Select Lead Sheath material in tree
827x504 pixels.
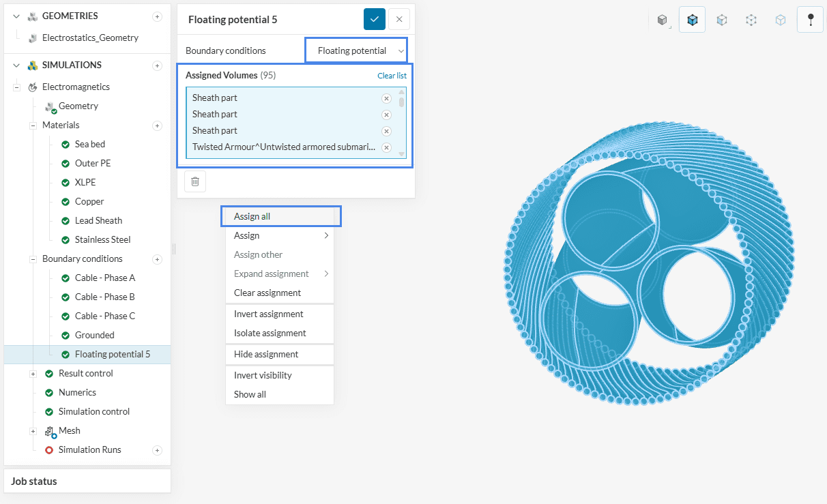[98, 221]
